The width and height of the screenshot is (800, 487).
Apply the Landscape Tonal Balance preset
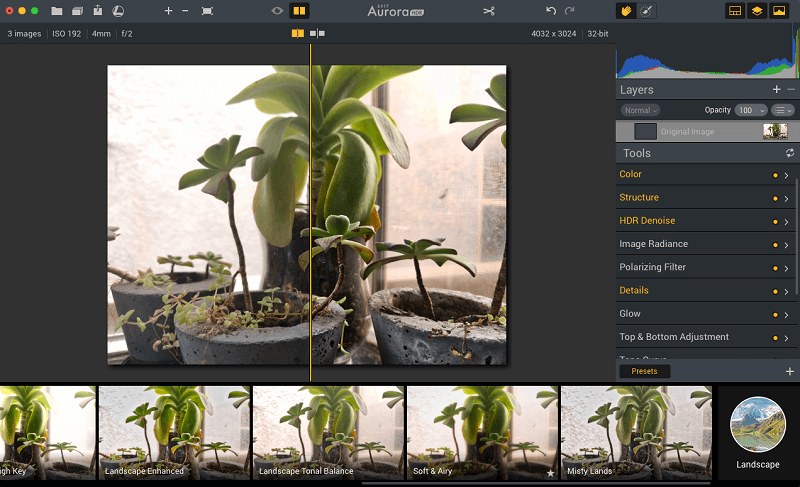(x=328, y=432)
